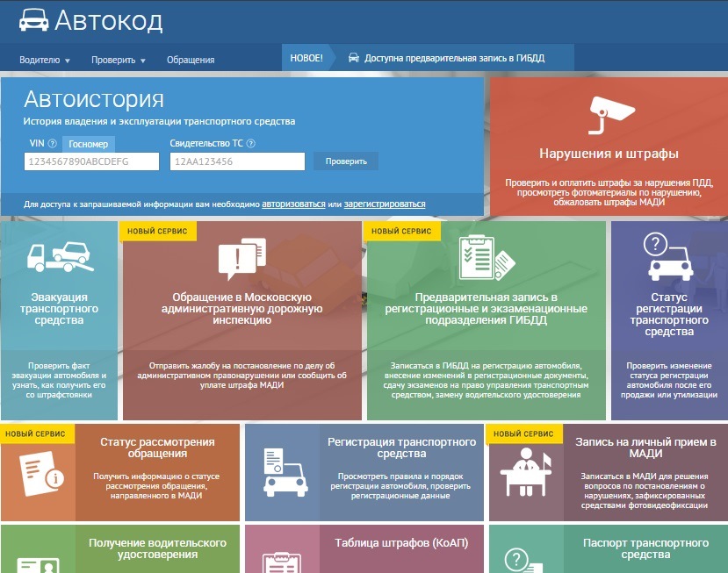Click description about Записаться в ГИБДД
Image resolution: width=728 pixels, height=573 pixels.
coord(487,380)
